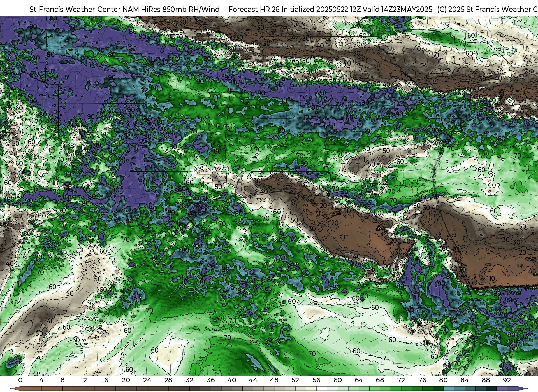Click the color scale tick label "76"
Viewport: 538px width, 392px height.
[x=422, y=380]
